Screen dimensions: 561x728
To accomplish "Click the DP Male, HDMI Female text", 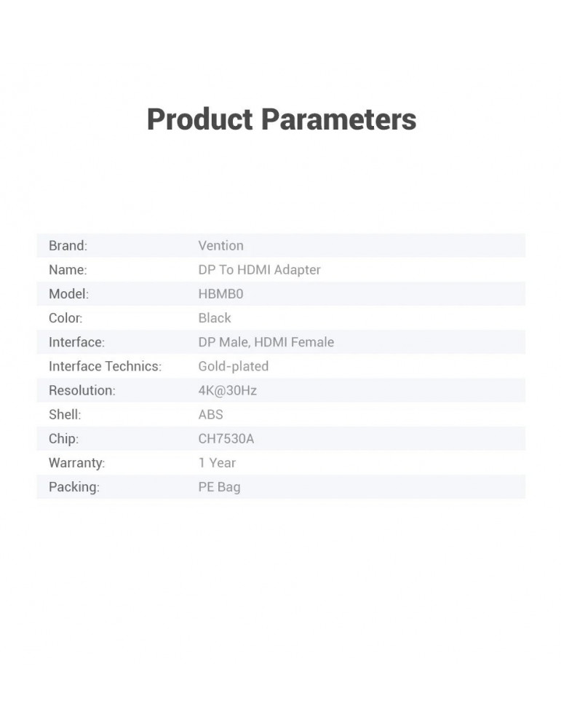I will click(x=266, y=341).
